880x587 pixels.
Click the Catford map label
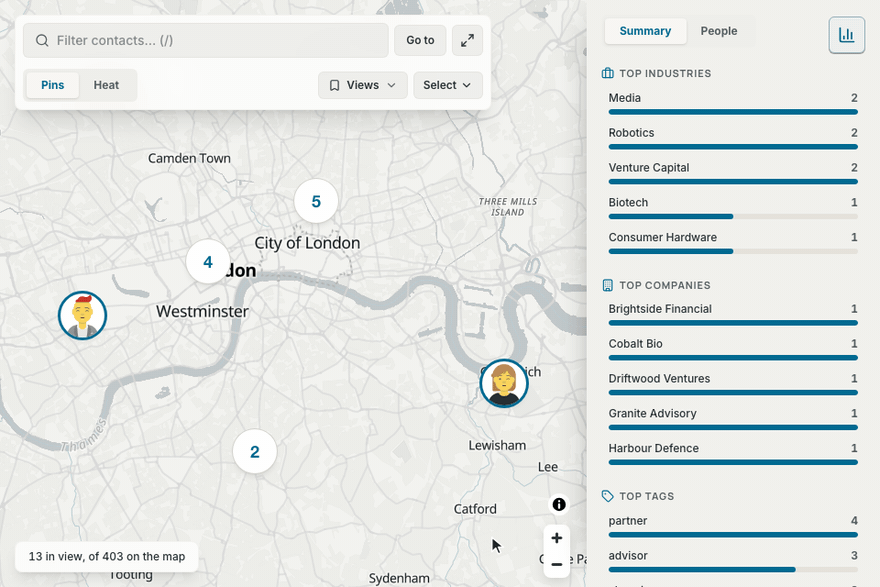[475, 509]
